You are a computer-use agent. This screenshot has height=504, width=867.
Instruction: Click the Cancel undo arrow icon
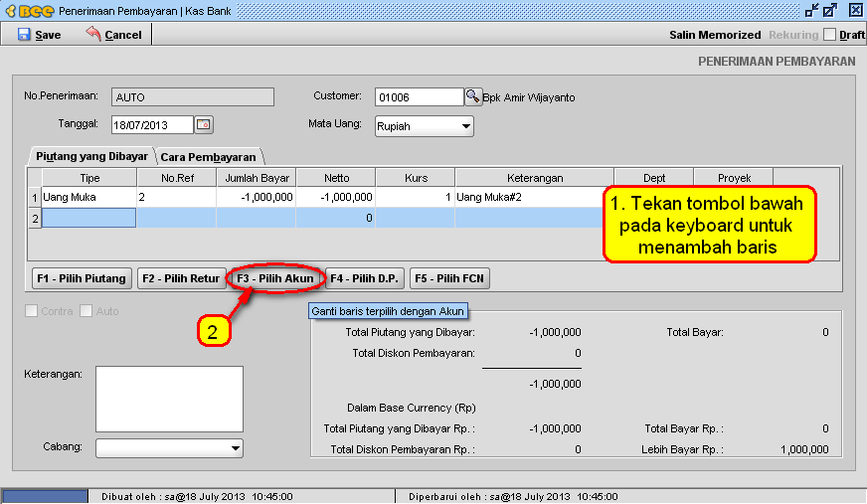(x=93, y=34)
